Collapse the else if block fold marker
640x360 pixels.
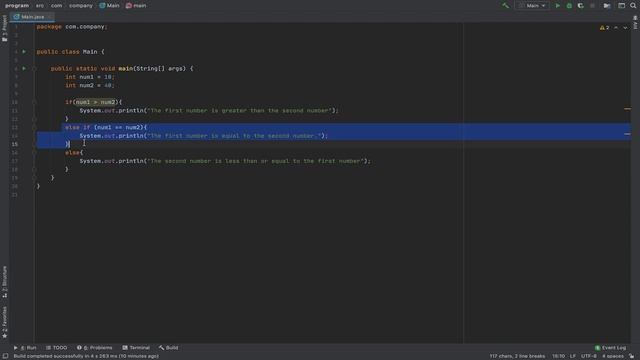(34, 127)
